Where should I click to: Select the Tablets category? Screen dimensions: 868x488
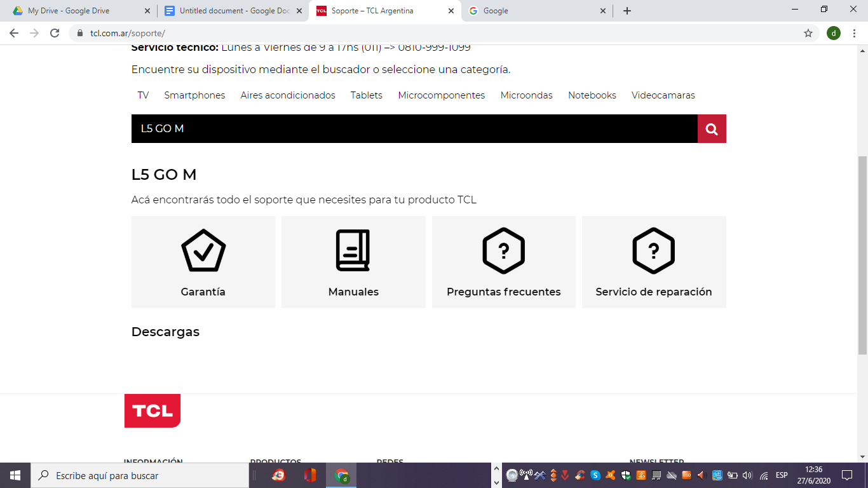click(367, 95)
